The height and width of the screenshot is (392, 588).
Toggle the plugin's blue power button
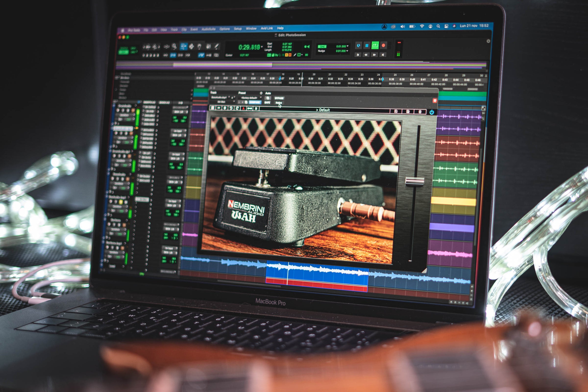coord(432,112)
